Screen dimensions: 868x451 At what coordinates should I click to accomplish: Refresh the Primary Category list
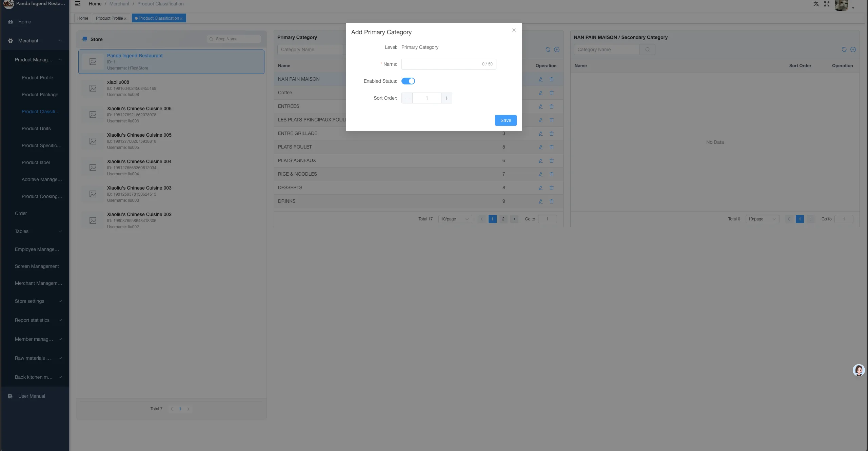pyautogui.click(x=548, y=50)
